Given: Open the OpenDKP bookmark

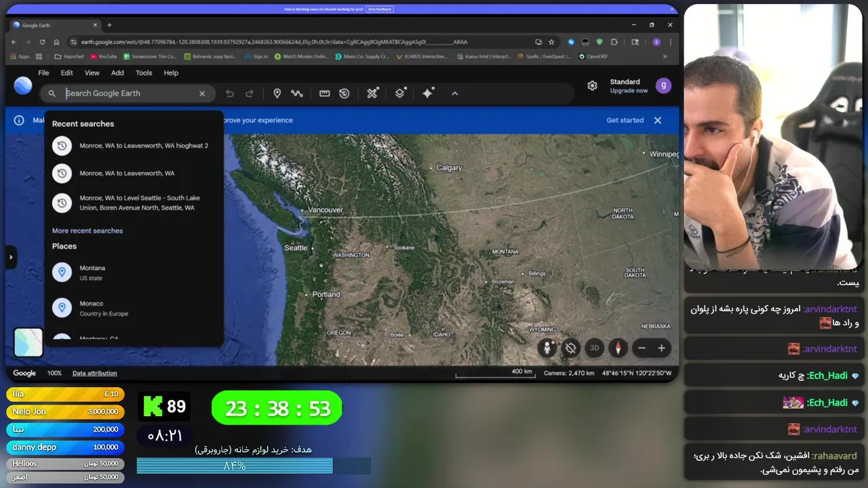Looking at the screenshot, I should [593, 57].
